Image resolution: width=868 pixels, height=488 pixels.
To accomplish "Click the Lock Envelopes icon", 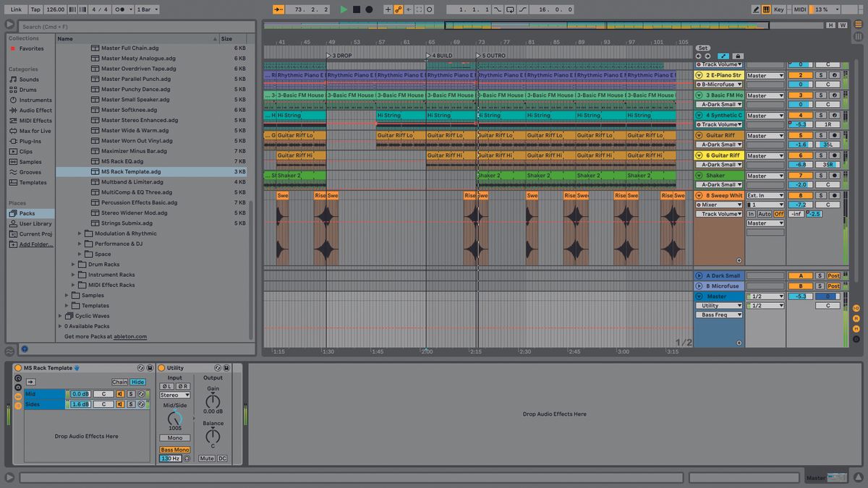I will [x=738, y=56].
